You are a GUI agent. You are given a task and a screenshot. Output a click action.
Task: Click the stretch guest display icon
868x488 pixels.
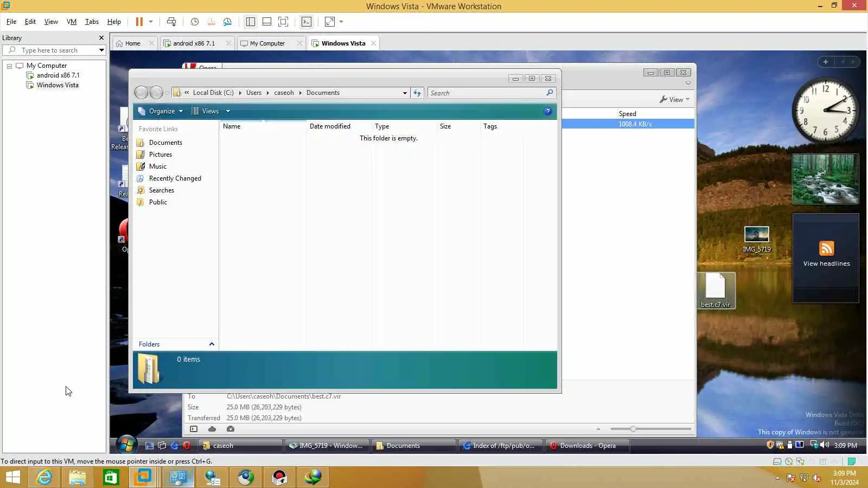click(330, 22)
